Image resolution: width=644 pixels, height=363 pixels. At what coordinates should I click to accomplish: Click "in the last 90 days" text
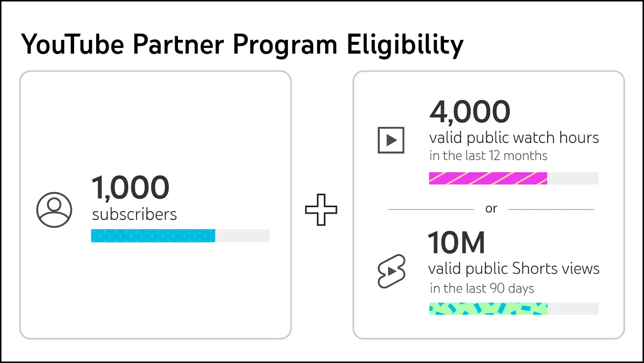click(x=482, y=288)
